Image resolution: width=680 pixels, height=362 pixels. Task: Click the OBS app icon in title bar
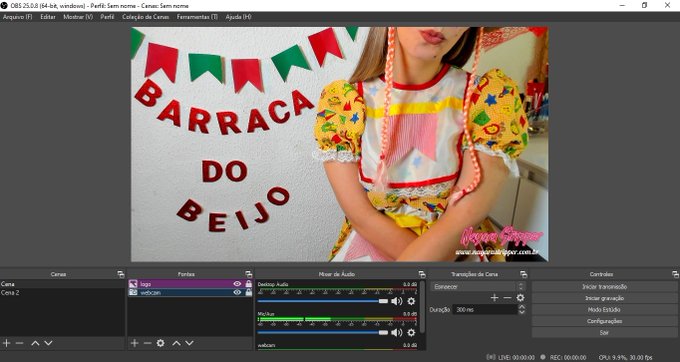point(4,5)
